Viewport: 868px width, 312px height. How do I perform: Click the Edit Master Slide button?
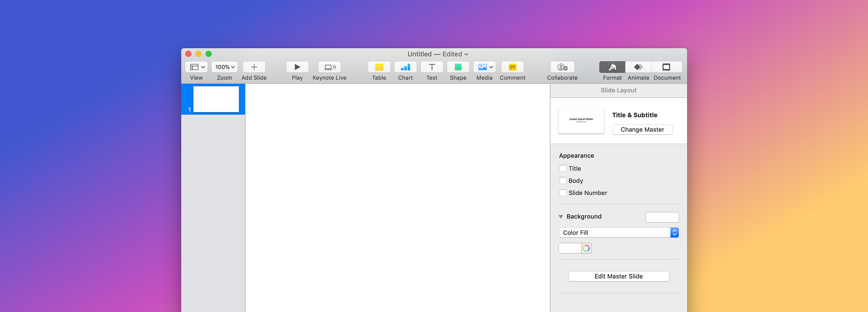point(618,276)
